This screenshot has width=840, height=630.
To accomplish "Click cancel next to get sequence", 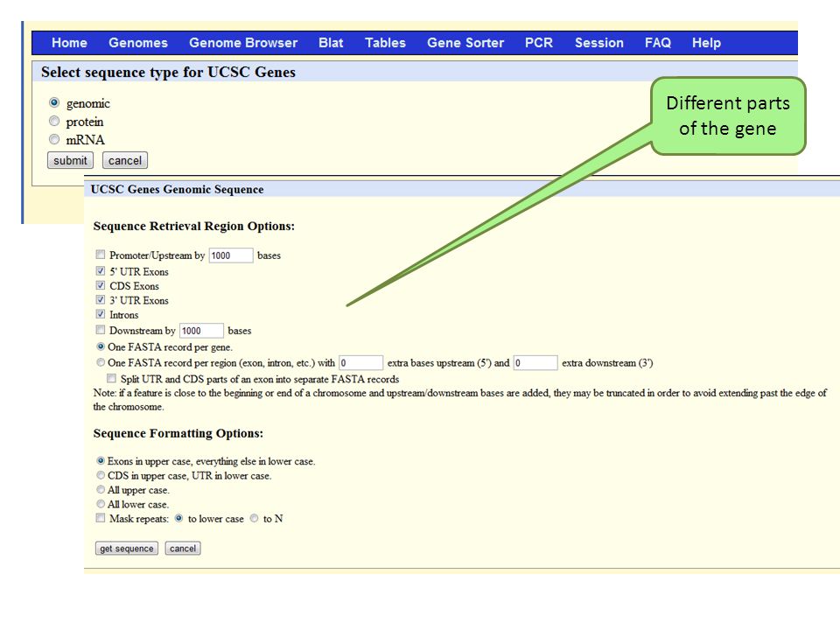I will [x=183, y=548].
